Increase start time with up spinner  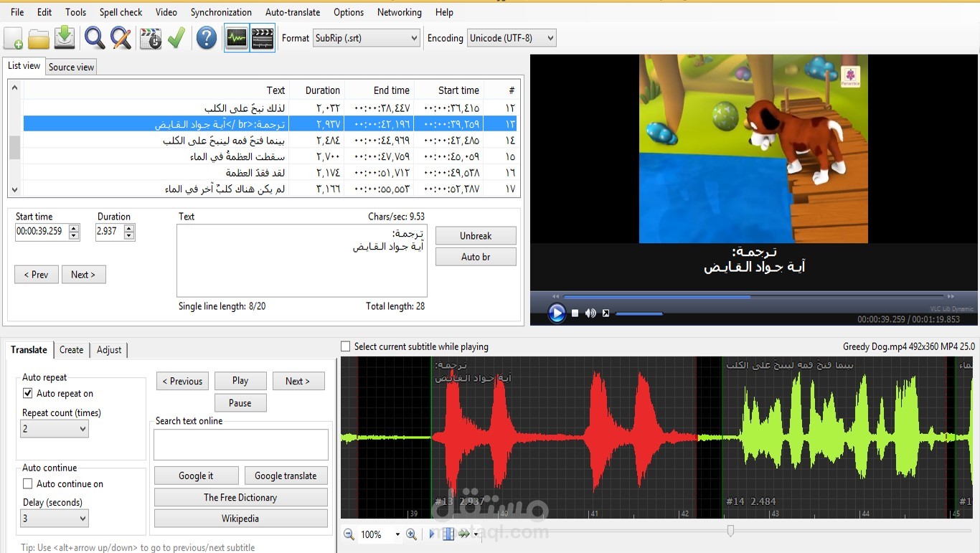click(74, 228)
